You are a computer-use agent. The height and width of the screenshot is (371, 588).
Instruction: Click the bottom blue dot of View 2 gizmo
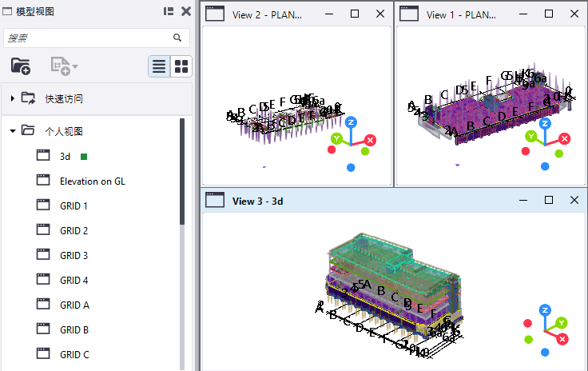click(x=351, y=168)
